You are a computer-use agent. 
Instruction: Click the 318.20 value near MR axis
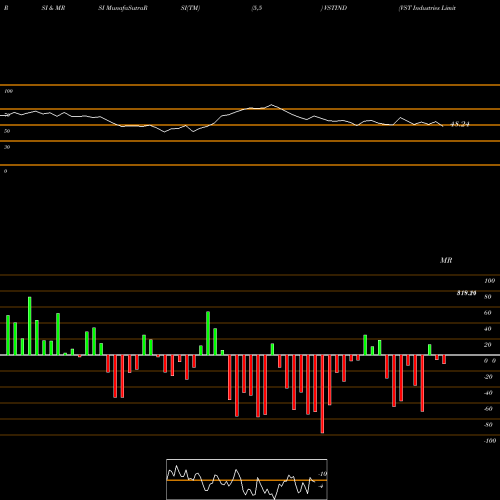(466, 293)
